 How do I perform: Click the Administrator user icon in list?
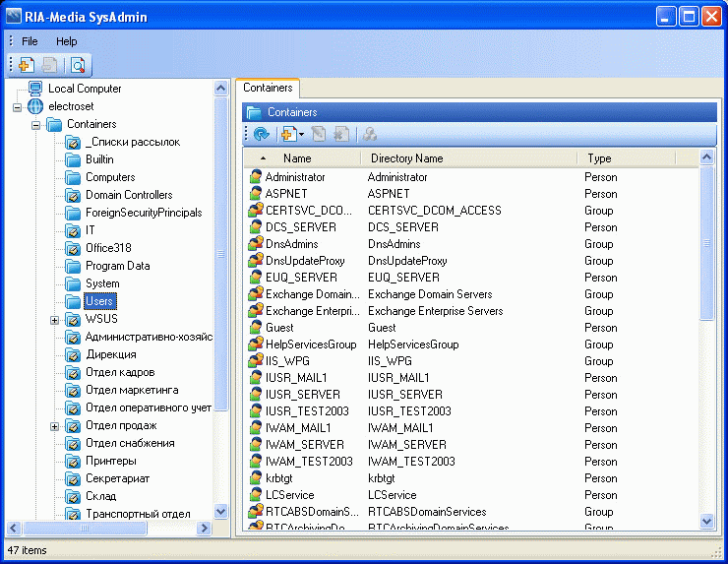click(x=256, y=177)
